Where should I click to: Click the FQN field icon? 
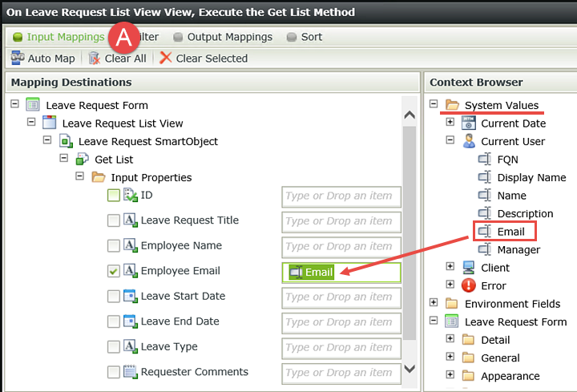pyautogui.click(x=485, y=159)
